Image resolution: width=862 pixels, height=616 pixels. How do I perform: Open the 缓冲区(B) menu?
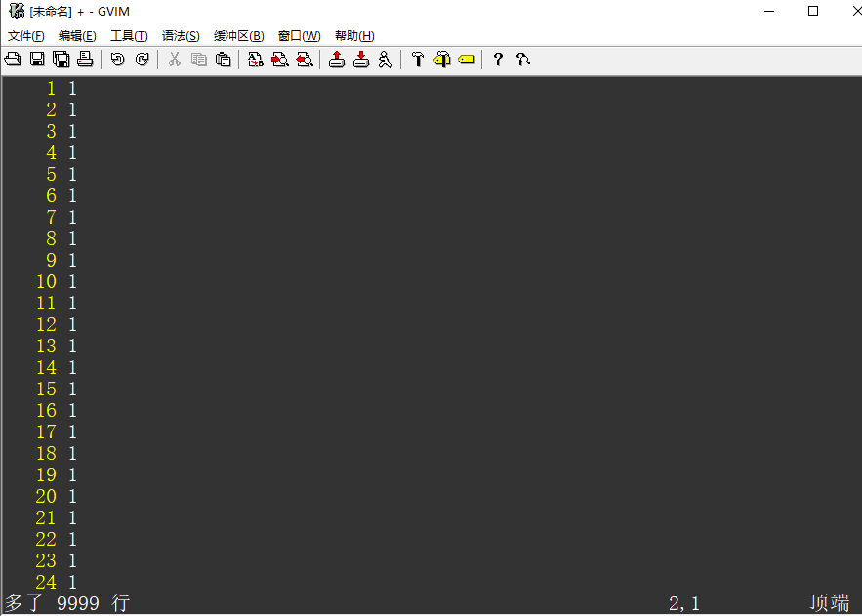(x=239, y=36)
